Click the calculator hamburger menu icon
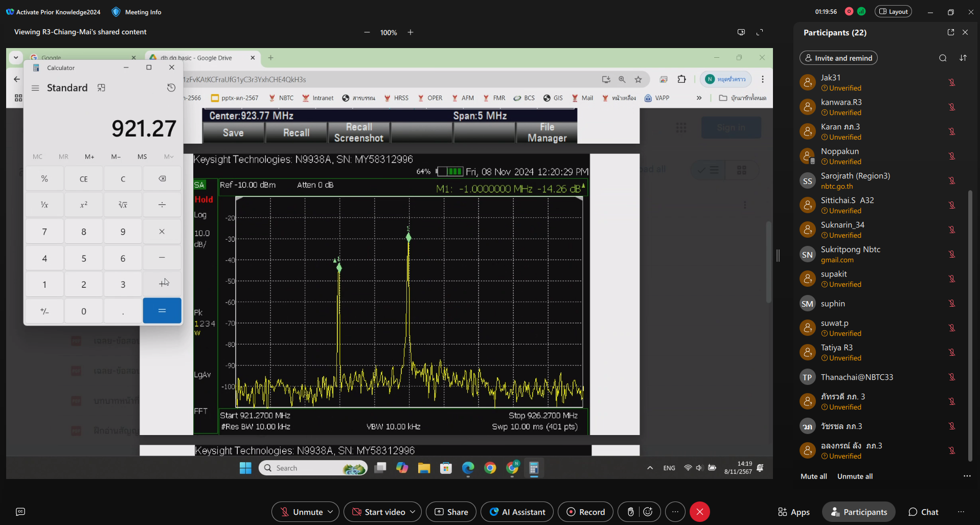 click(35, 88)
